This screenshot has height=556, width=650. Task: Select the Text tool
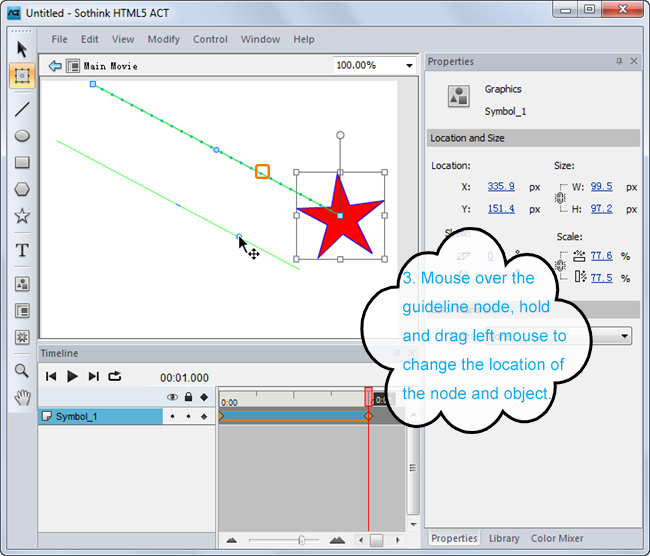pos(22,250)
